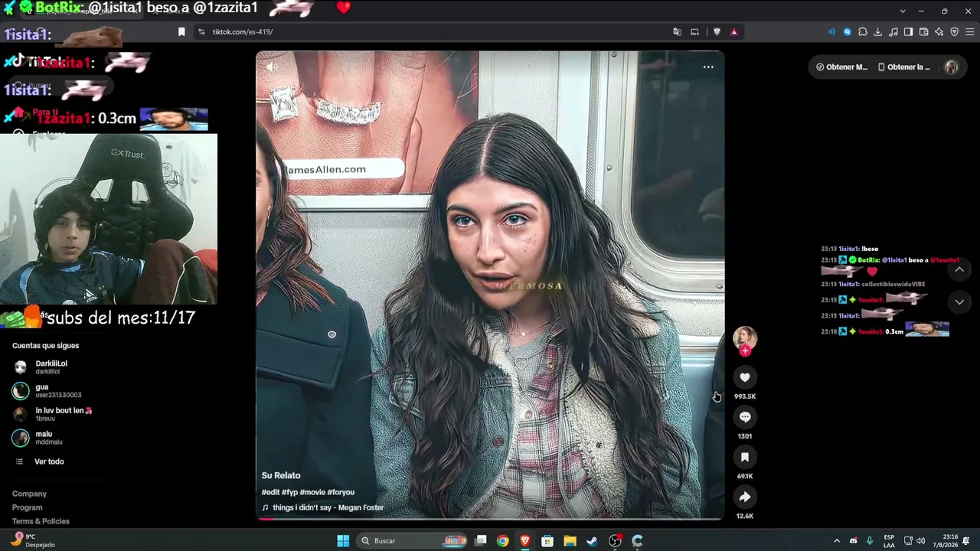
Task: Open Google Chrome from the taskbar
Action: (x=502, y=541)
